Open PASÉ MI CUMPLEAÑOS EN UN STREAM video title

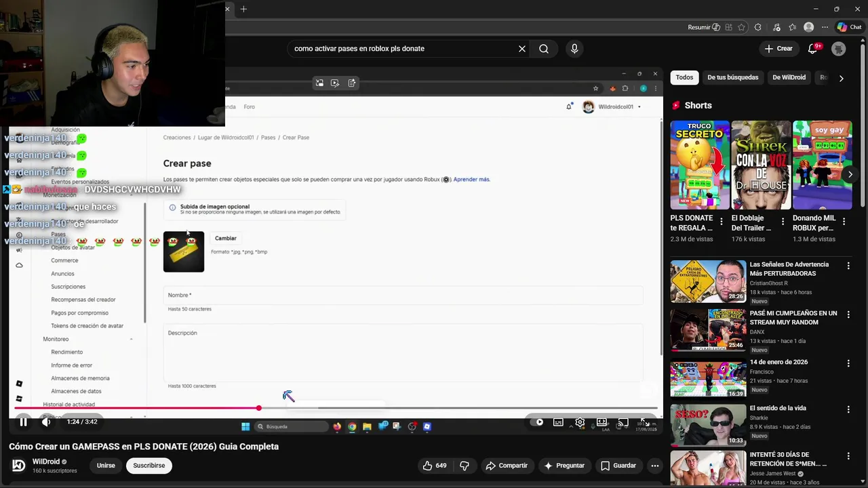(793, 318)
